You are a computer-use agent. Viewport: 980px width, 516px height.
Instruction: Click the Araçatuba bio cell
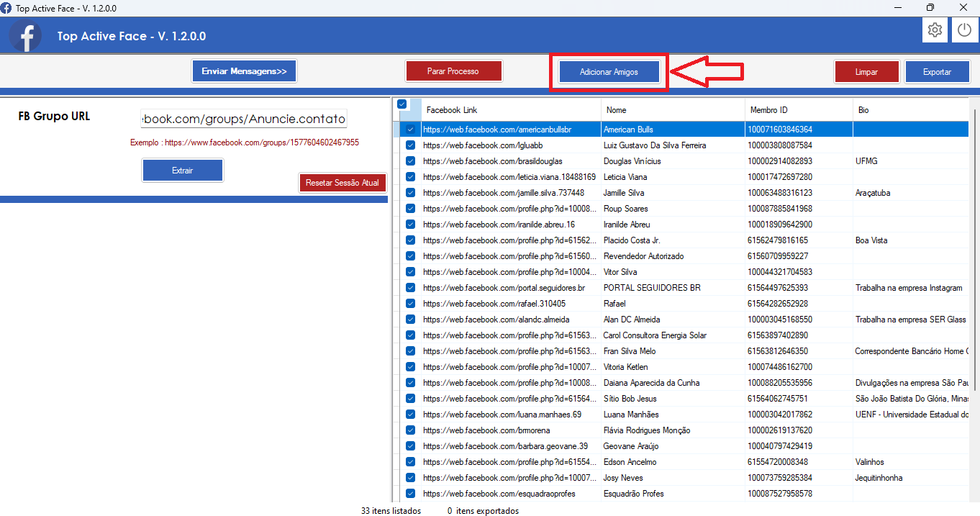coord(911,193)
